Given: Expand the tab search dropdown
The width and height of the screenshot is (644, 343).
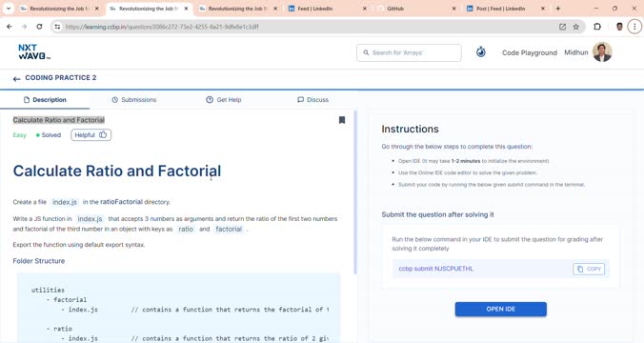Looking at the screenshot, I should click(9, 9).
